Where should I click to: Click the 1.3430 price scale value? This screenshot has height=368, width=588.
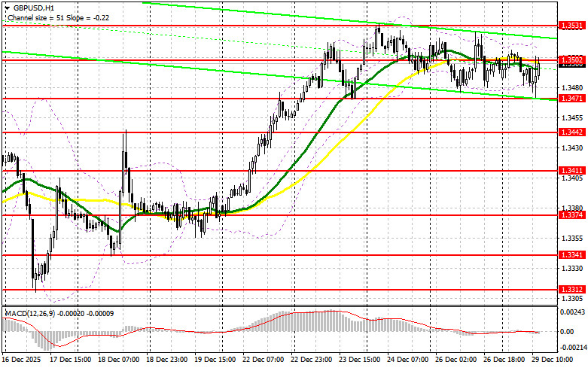[572, 148]
